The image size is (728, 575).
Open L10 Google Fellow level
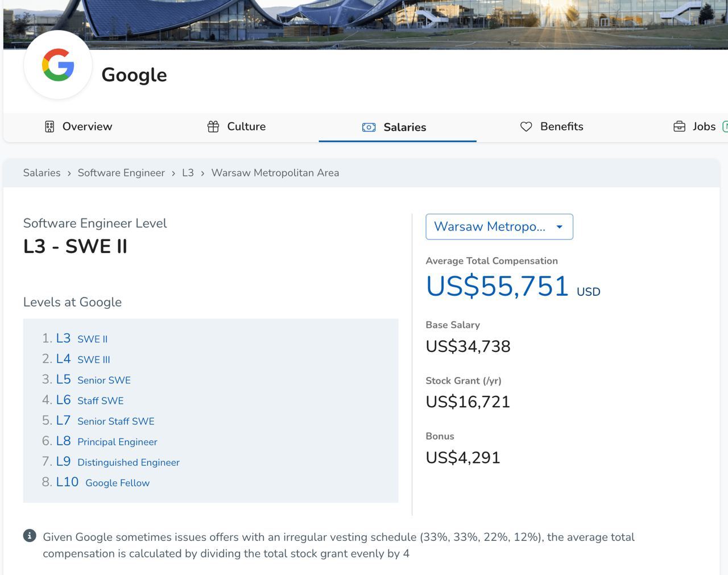click(x=103, y=482)
